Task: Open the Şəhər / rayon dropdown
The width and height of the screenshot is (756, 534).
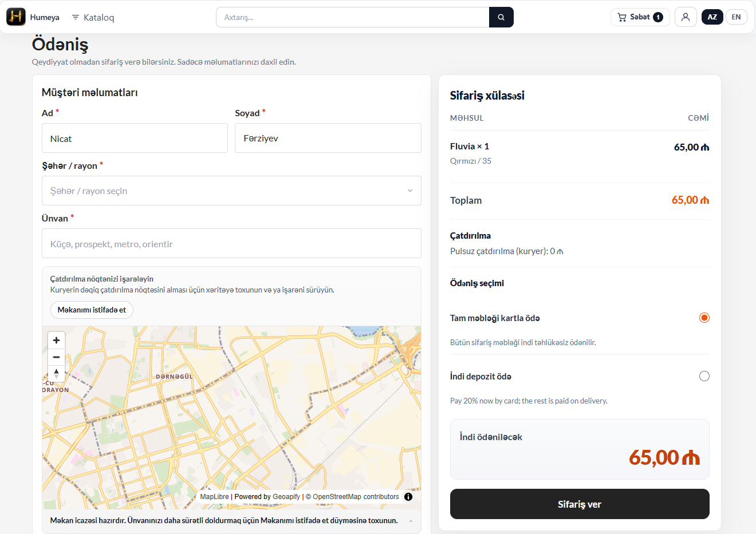Action: point(231,191)
